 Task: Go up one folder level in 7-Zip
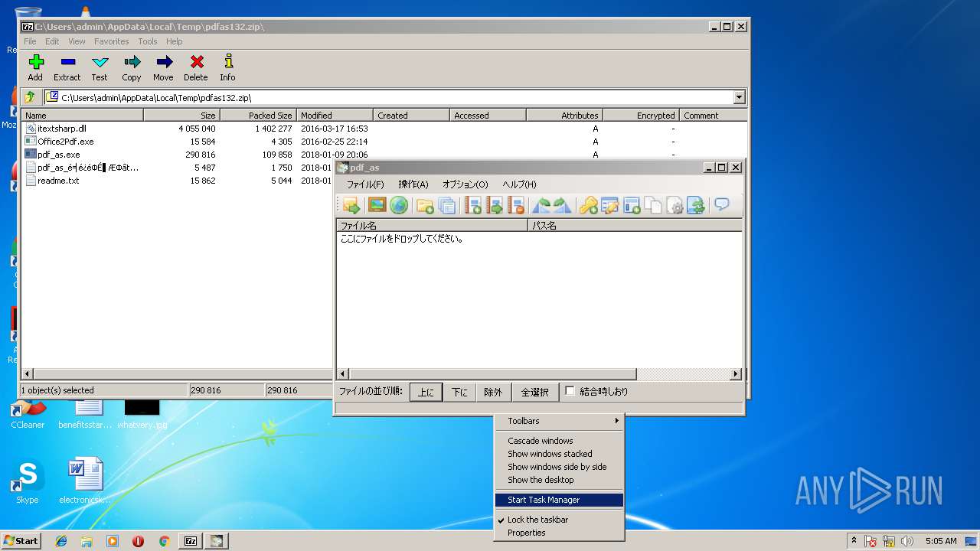click(x=30, y=97)
